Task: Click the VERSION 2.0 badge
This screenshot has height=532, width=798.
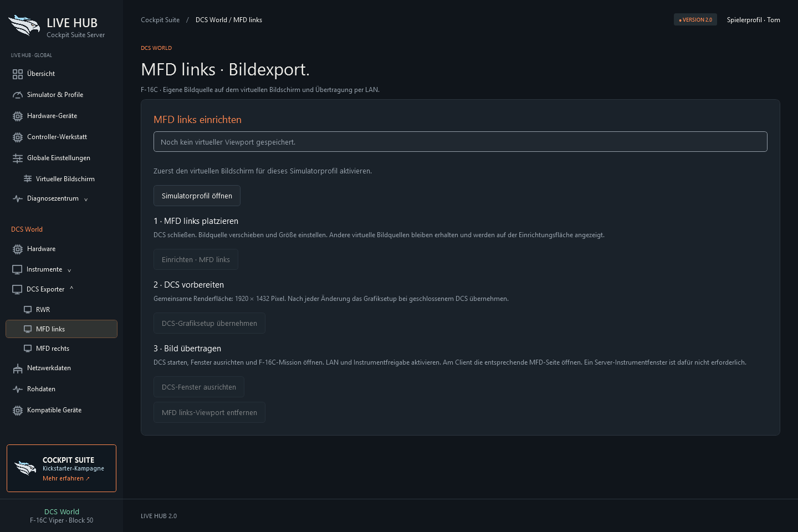Action: [x=695, y=20]
